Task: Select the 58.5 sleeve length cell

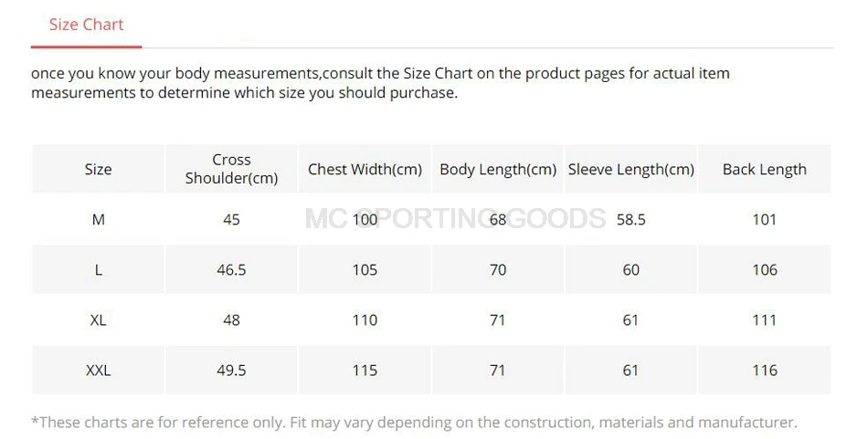Action: pyautogui.click(x=631, y=219)
